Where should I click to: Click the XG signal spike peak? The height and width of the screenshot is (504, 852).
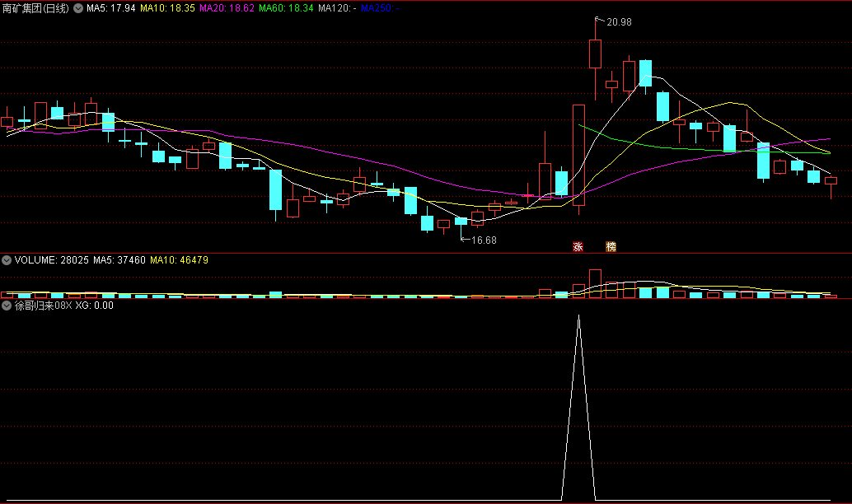[578, 316]
